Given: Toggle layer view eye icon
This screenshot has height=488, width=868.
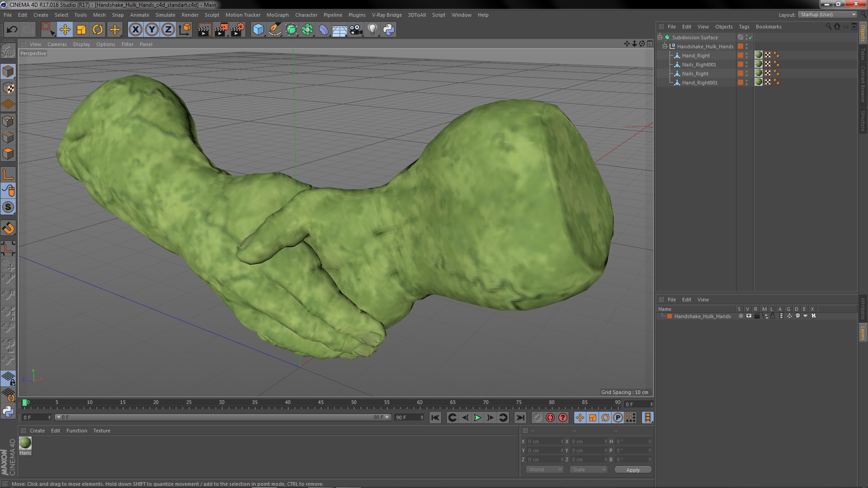Looking at the screenshot, I should (749, 316).
